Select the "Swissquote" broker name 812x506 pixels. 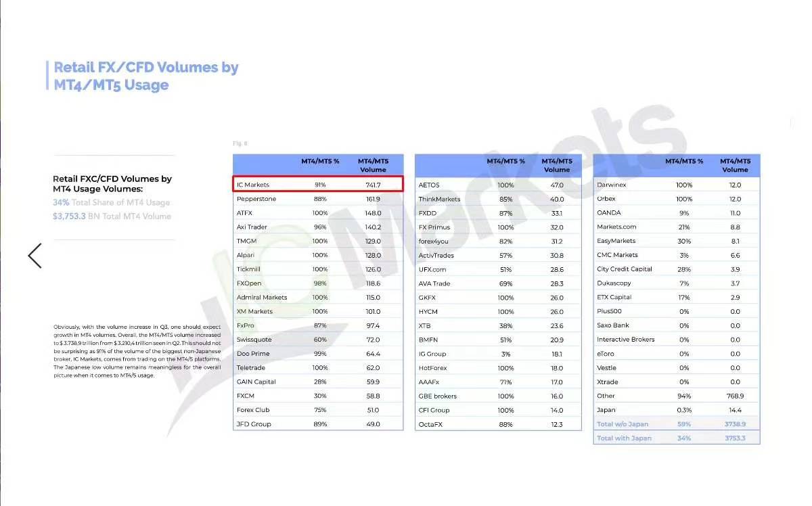[x=254, y=340]
